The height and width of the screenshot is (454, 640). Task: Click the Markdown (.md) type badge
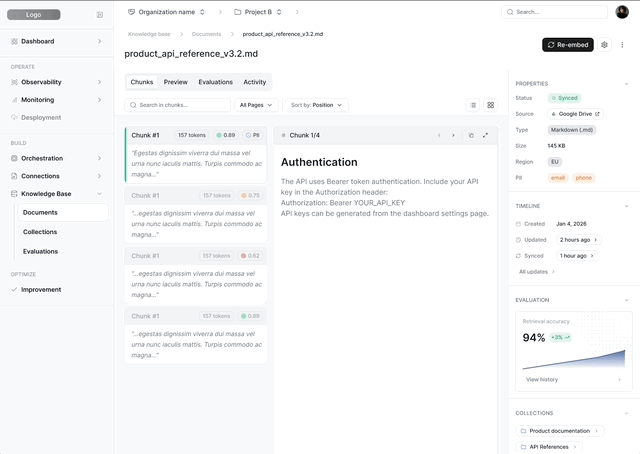coord(572,130)
